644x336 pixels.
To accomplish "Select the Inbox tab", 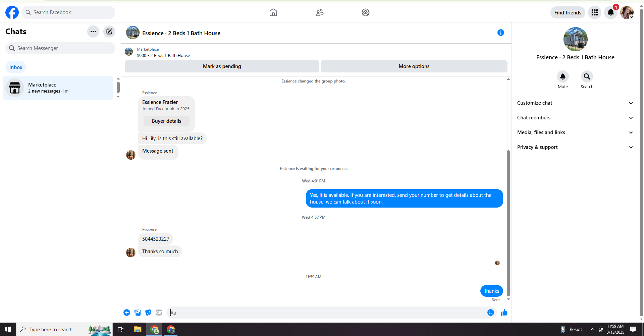I will (x=16, y=67).
